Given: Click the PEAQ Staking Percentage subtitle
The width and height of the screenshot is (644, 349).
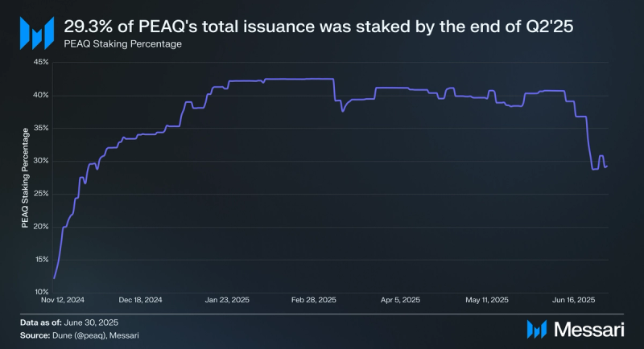Looking at the screenshot, I should click(123, 44).
